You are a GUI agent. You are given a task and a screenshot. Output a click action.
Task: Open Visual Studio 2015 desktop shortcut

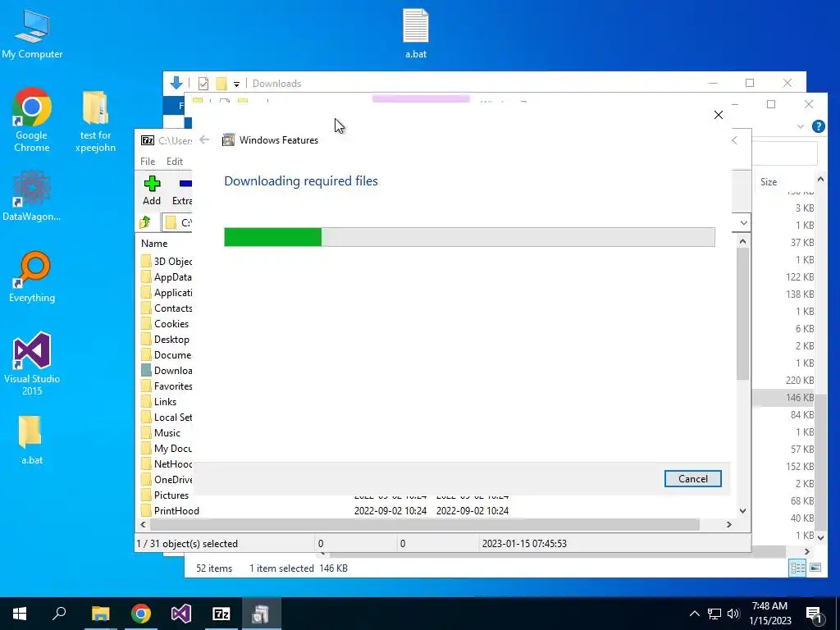tap(32, 363)
